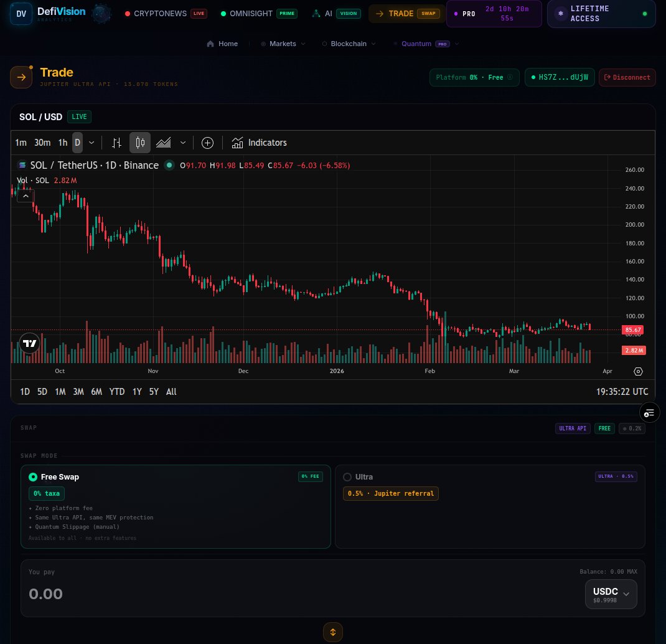Image resolution: width=666 pixels, height=644 pixels.
Task: Click the orange Trade arrow icon
Action: pos(21,77)
